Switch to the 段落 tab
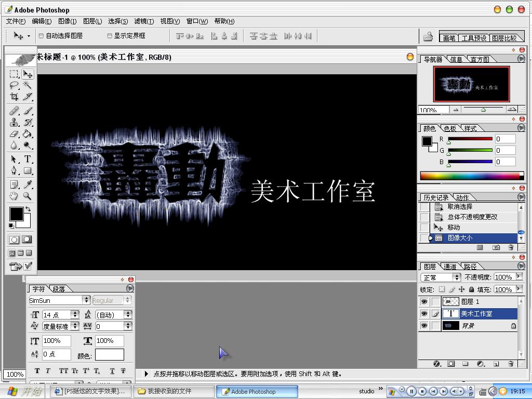Viewport: 532px width, 399px height. click(x=59, y=289)
